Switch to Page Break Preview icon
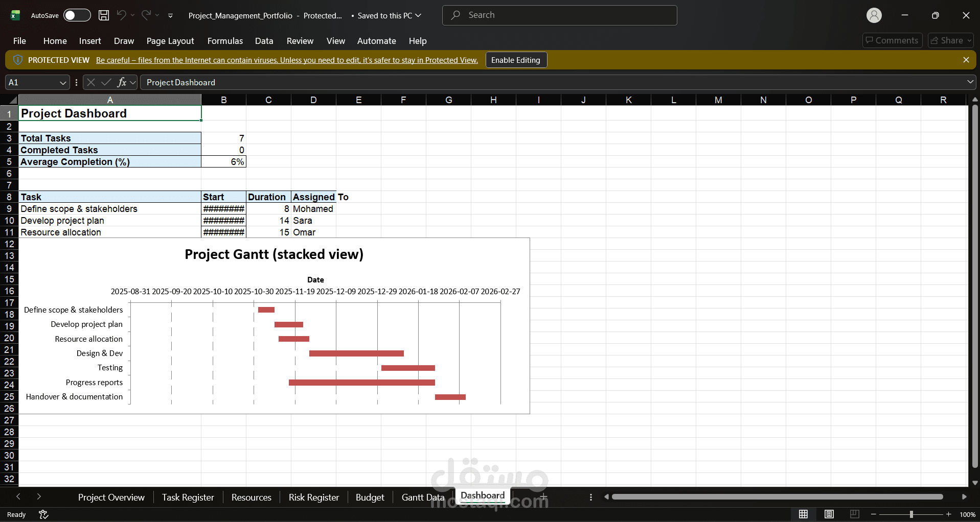Image resolution: width=980 pixels, height=522 pixels. click(x=854, y=514)
